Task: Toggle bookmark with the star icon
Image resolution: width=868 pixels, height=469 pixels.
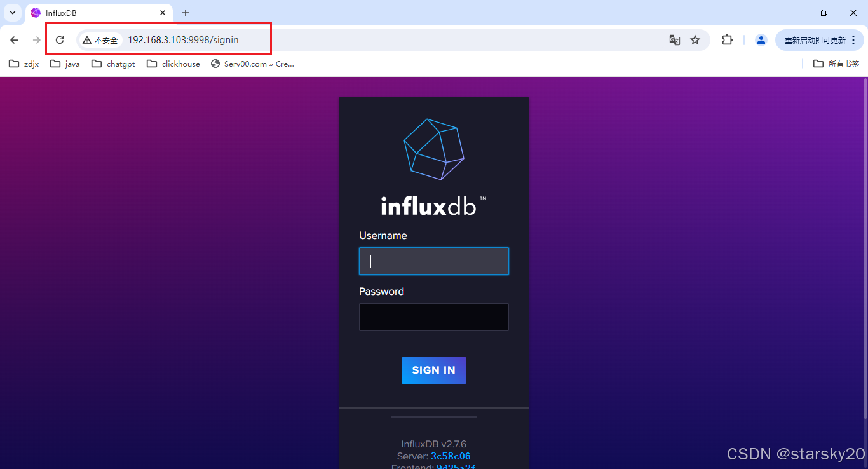Action: coord(695,39)
